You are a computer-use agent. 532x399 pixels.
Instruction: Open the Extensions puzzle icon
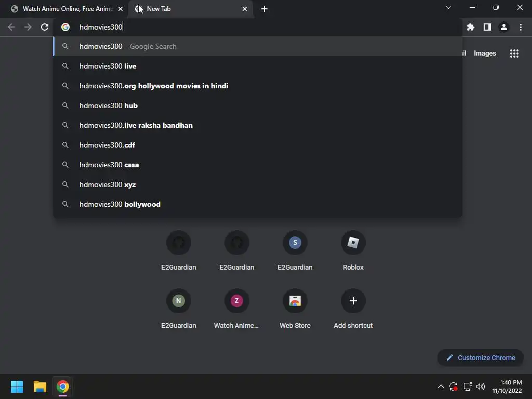point(470,27)
